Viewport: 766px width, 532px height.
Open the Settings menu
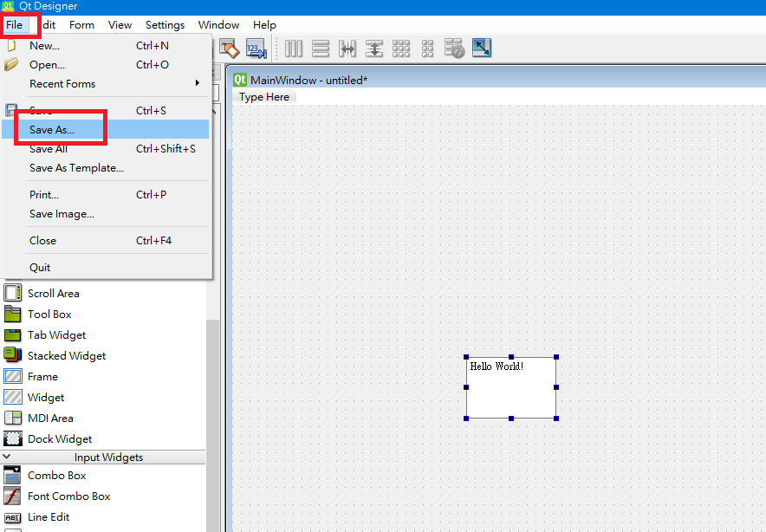pos(165,25)
